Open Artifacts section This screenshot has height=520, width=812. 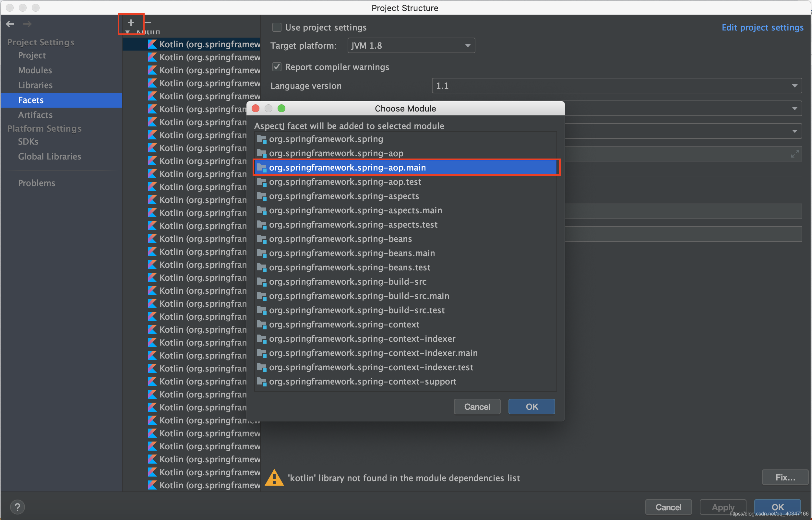(x=35, y=115)
